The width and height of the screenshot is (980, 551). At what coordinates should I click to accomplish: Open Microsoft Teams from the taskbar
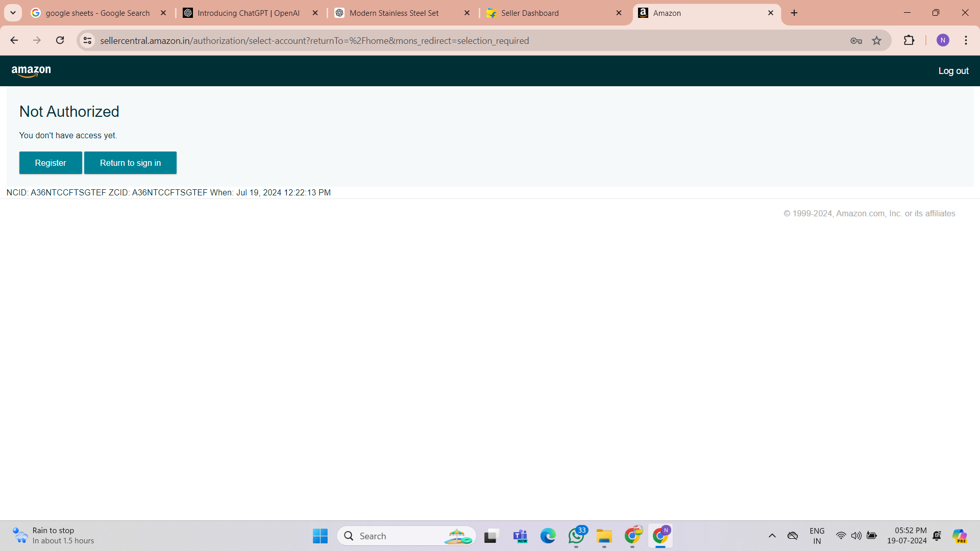pos(520,536)
